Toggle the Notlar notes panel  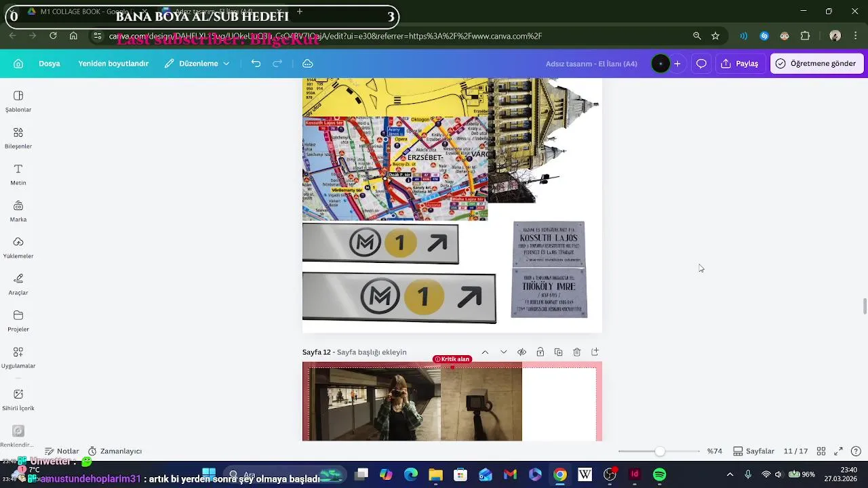click(62, 451)
